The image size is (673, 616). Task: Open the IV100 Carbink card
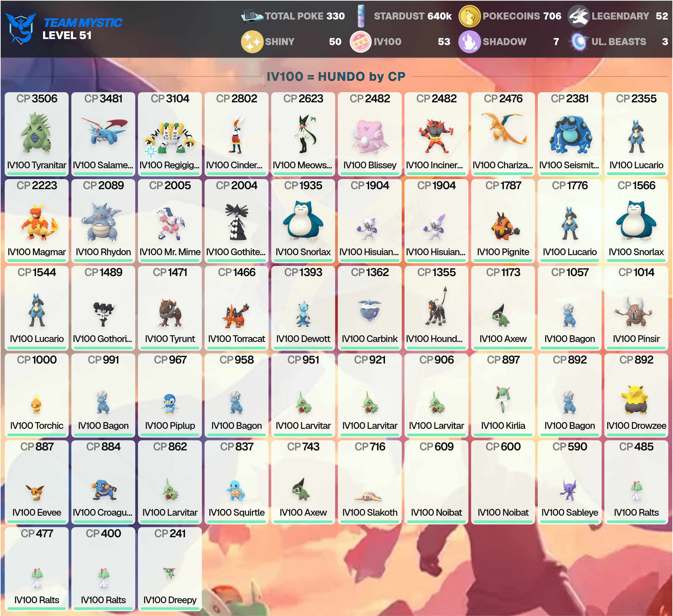(x=370, y=308)
